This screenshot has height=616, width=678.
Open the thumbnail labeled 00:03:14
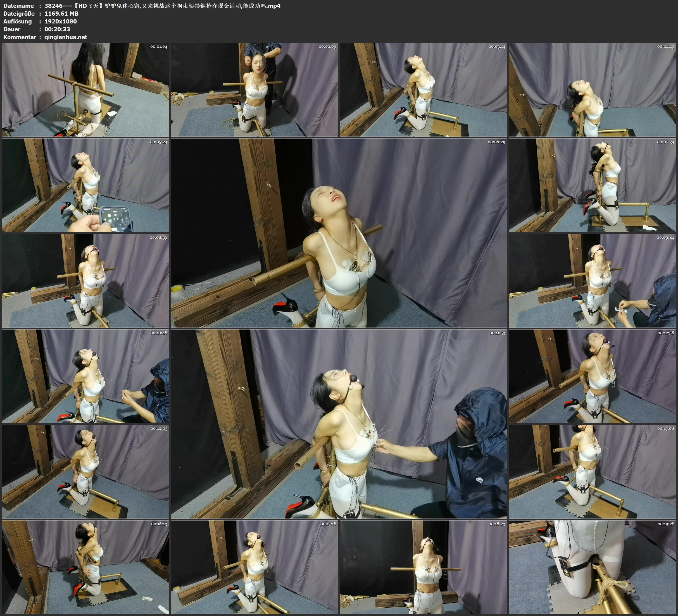click(424, 90)
